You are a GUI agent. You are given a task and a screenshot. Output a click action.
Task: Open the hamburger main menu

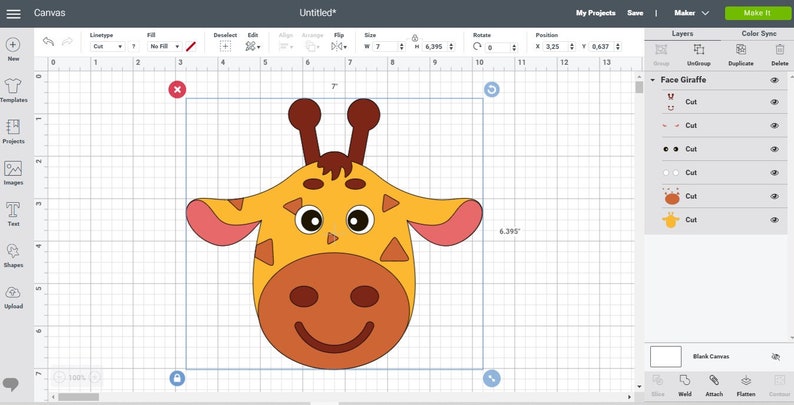(x=14, y=13)
